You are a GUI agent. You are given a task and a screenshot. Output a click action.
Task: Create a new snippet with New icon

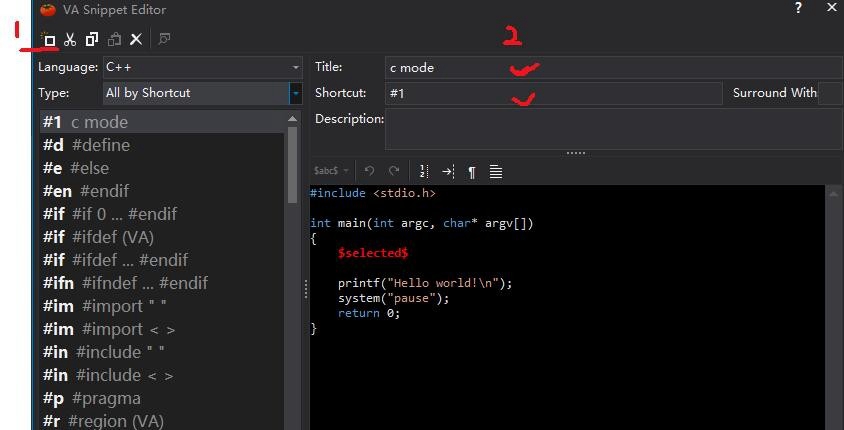(48, 39)
